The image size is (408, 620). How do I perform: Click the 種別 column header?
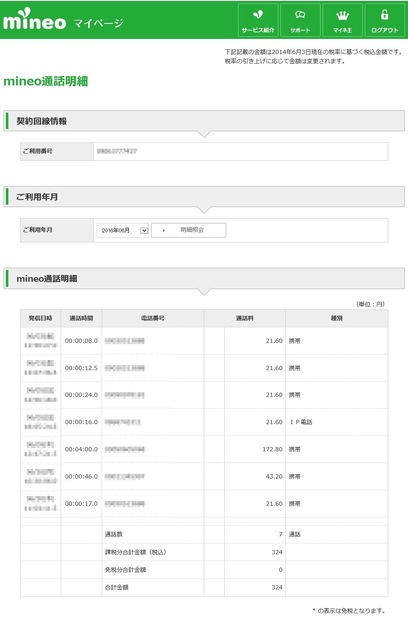pyautogui.click(x=336, y=318)
